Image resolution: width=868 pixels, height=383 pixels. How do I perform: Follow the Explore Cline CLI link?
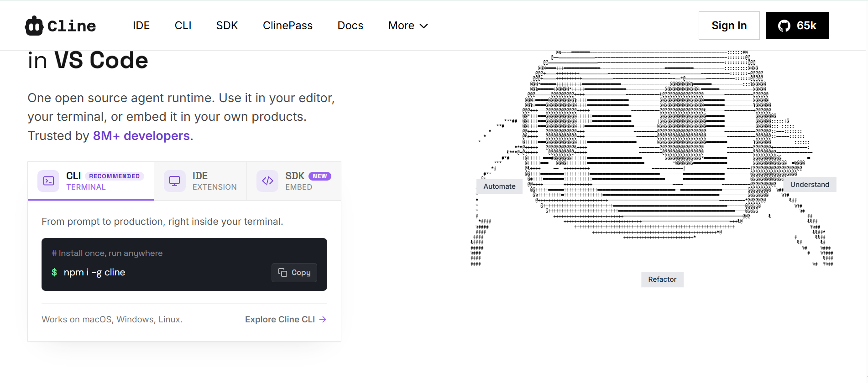[286, 320]
